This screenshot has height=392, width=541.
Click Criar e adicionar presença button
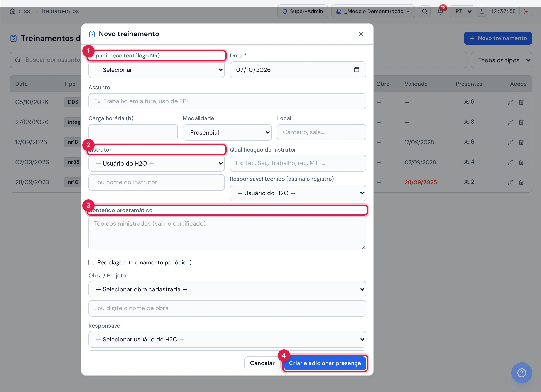coord(325,363)
